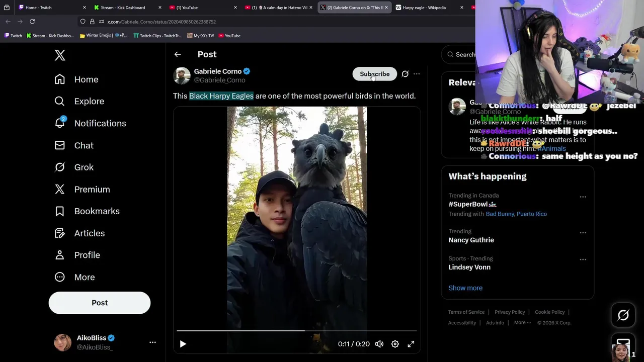Open the Bad Bunny trending link
The image size is (644, 362).
500,214
